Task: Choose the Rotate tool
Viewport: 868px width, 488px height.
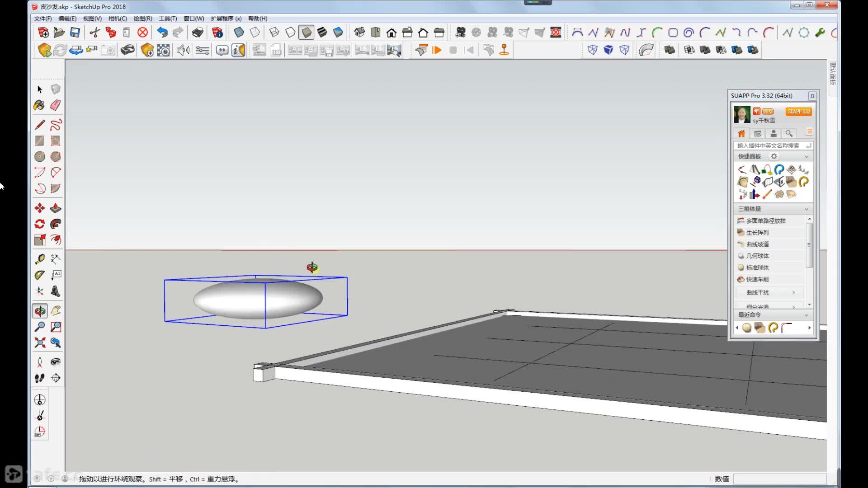Action: [x=40, y=224]
